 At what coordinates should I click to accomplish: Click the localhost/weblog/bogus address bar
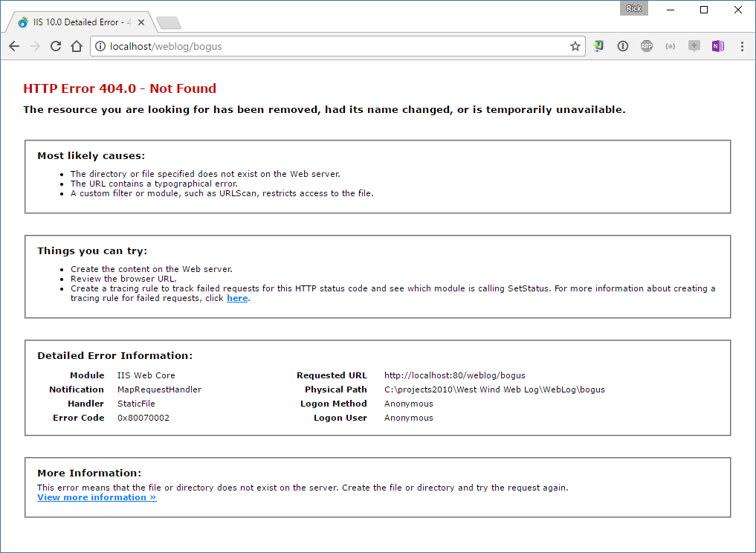337,46
